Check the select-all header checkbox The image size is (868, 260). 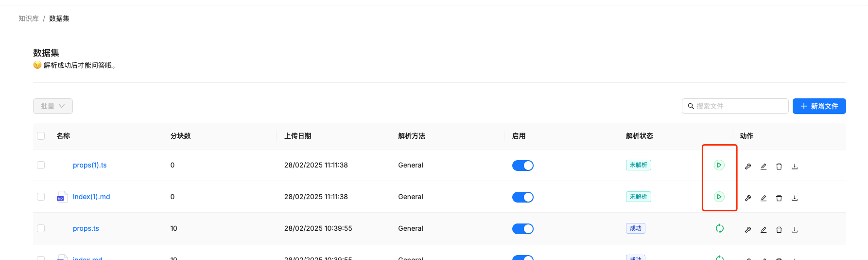tap(41, 136)
